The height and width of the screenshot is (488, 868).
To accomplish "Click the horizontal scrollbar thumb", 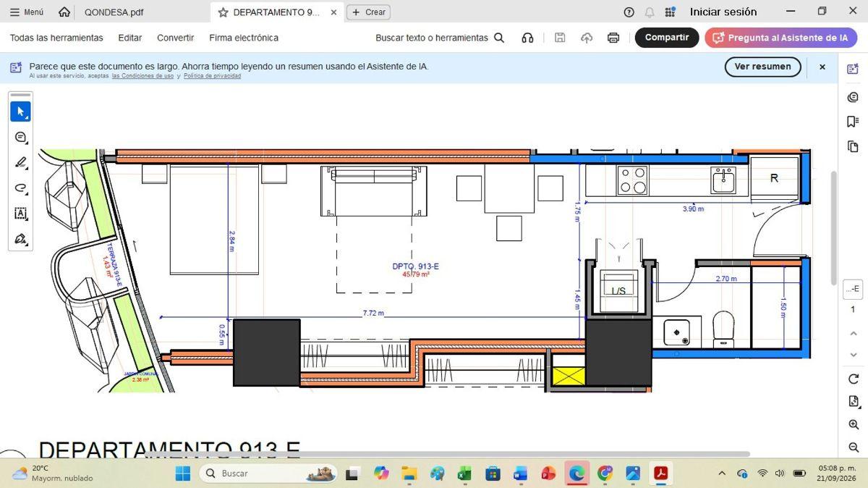I will tap(448, 454).
